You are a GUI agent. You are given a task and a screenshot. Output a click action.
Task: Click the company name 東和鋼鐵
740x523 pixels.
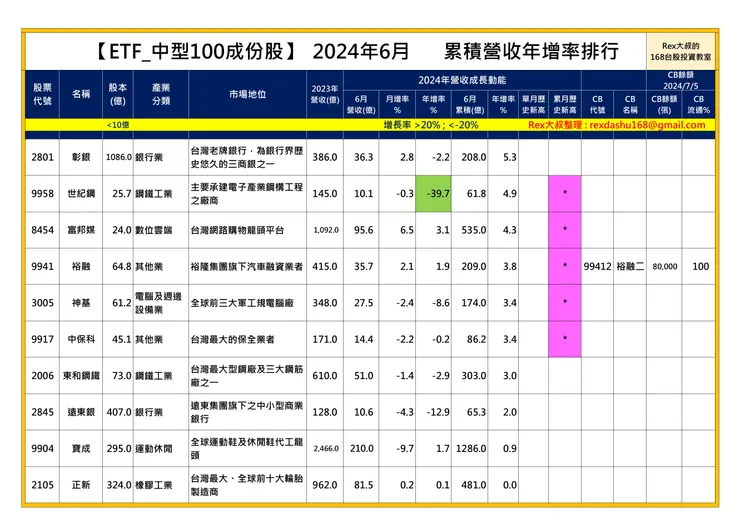point(81,376)
